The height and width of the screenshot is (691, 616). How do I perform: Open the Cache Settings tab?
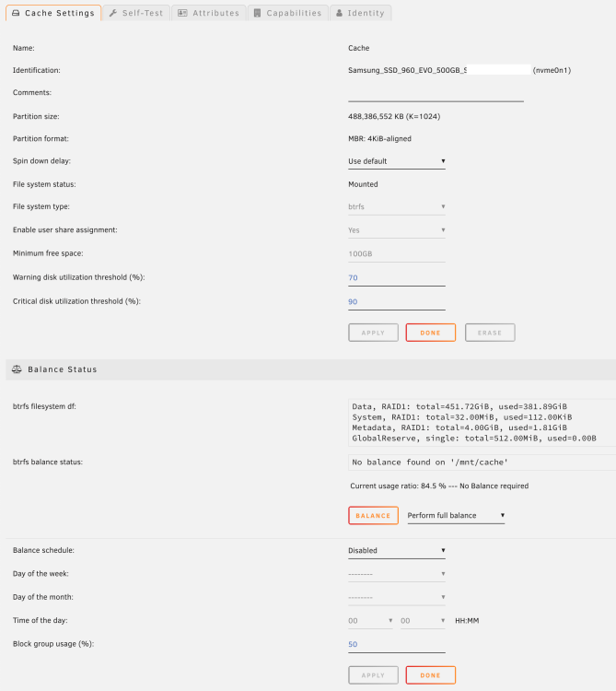(53, 13)
